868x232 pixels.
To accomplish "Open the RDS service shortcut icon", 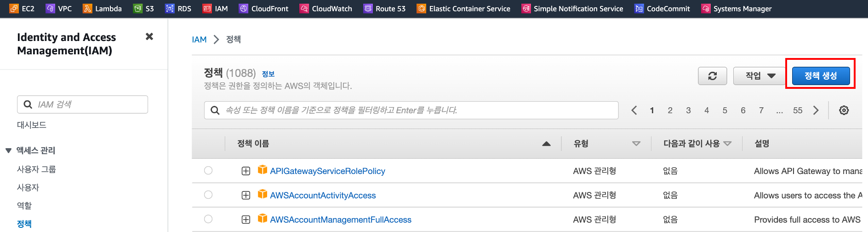I will pos(170,8).
